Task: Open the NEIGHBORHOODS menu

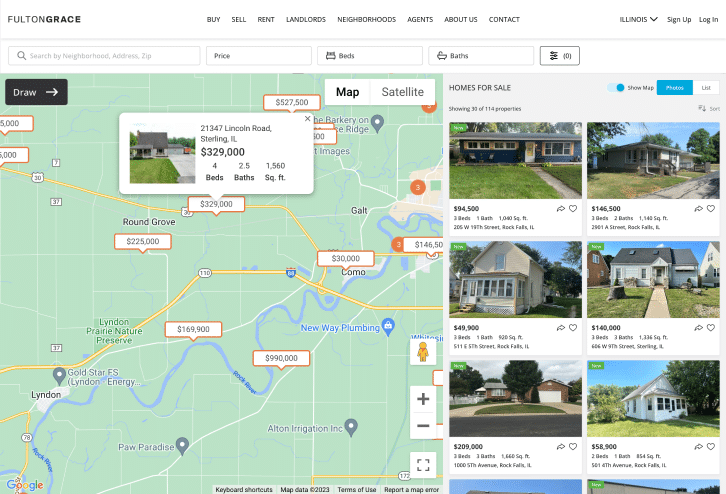Action: (366, 19)
